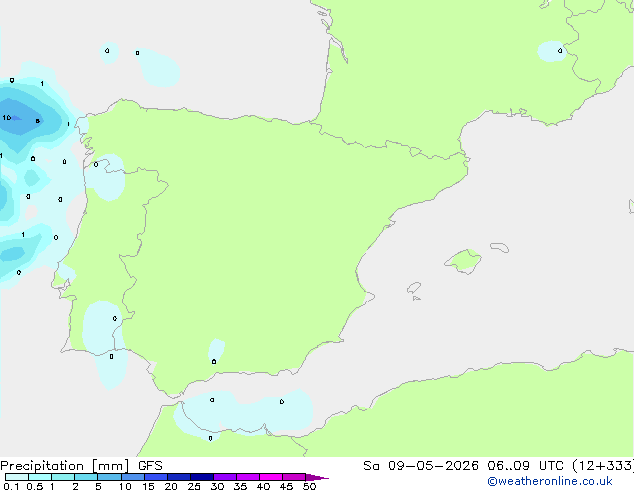
Task: Click the '0.5' legend scale label
Action: [34, 486]
